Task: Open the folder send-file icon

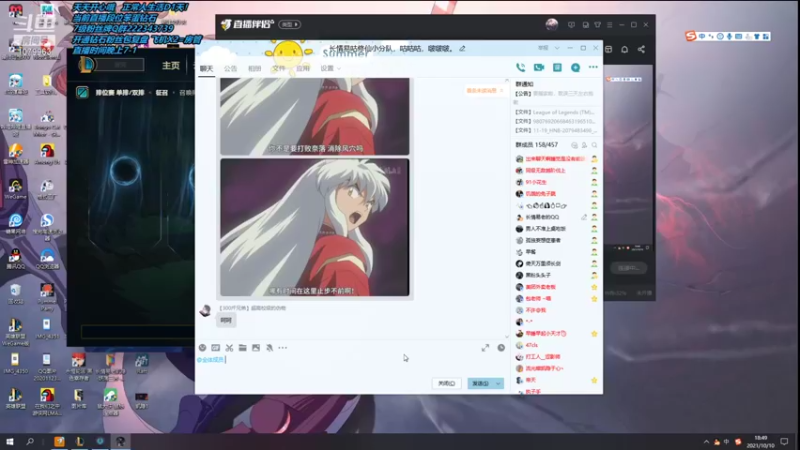Action: click(242, 348)
